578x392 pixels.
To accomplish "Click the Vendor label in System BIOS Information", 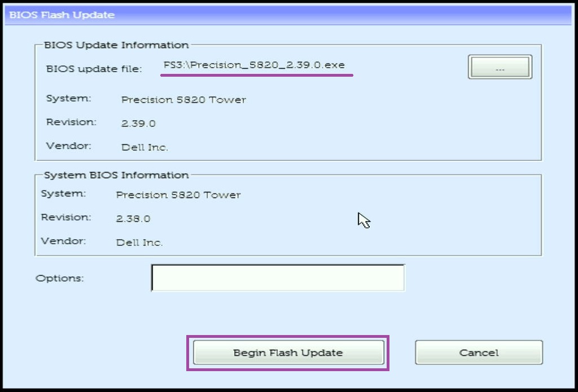I will click(63, 241).
